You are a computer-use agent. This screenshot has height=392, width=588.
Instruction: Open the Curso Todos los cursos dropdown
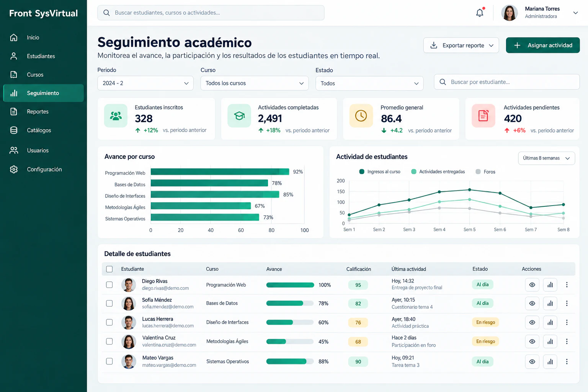point(255,83)
